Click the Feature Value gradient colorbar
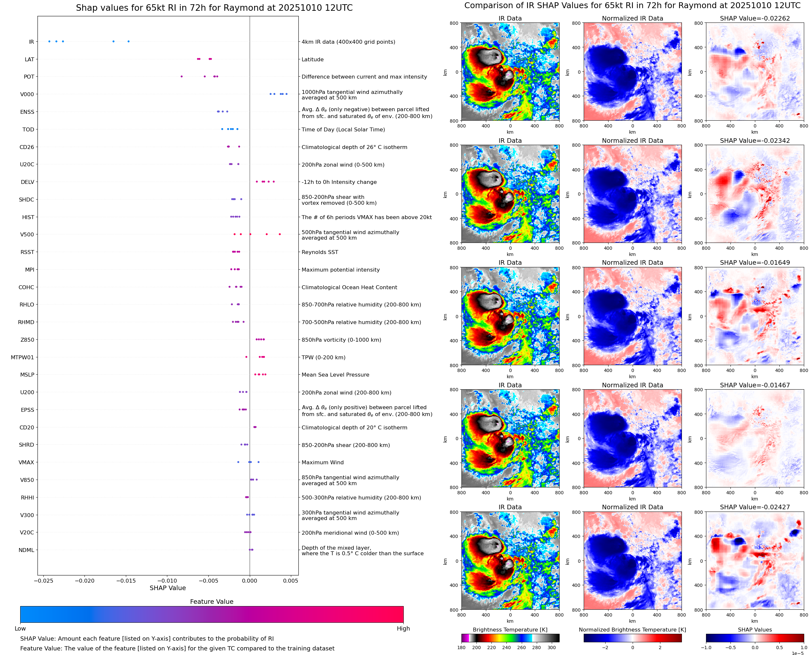This screenshot has width=812, height=655. click(212, 614)
